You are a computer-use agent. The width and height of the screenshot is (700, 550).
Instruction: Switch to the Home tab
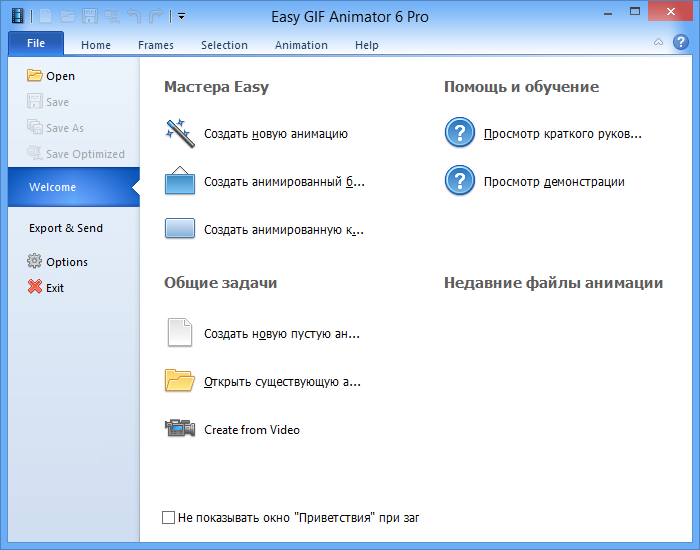(96, 45)
